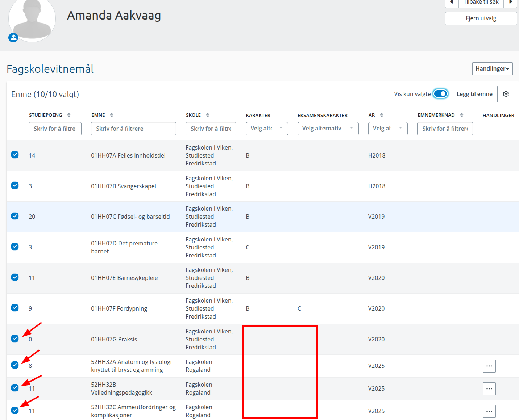Sort by Emne column arrows
This screenshot has width=519, height=420.
(112, 115)
